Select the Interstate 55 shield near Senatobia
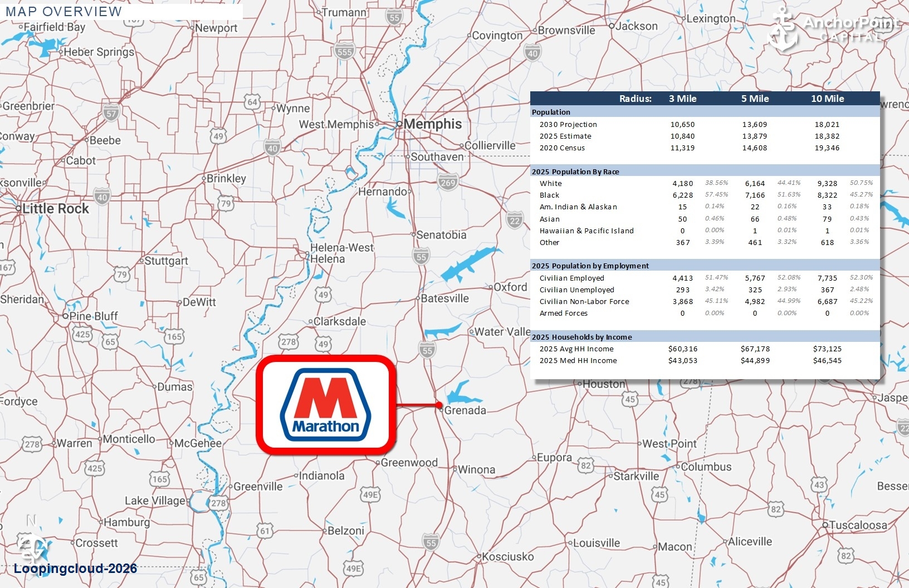 [x=421, y=257]
